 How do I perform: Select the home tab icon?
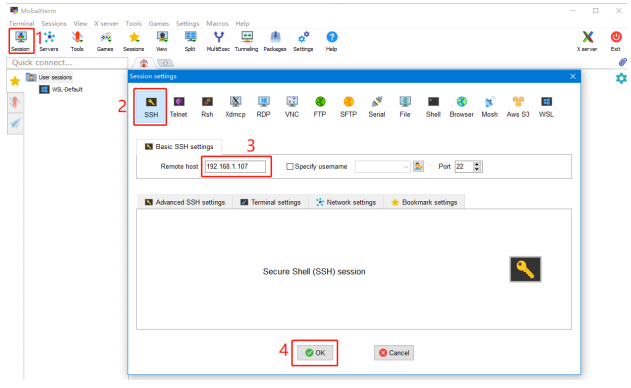[144, 63]
